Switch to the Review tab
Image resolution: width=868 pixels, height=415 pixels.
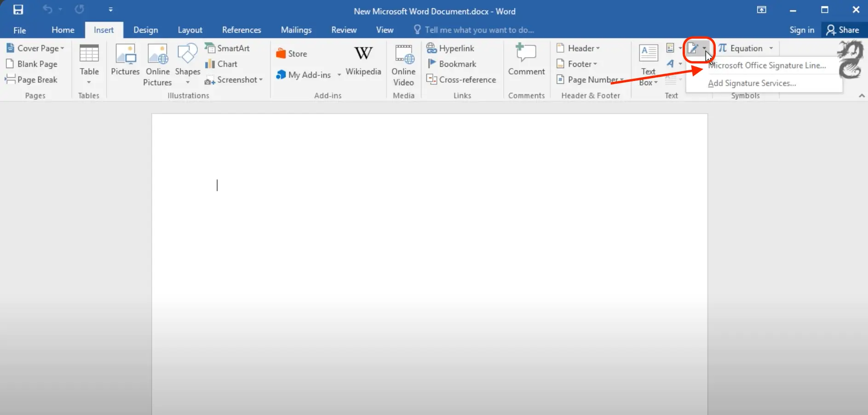pyautogui.click(x=344, y=30)
